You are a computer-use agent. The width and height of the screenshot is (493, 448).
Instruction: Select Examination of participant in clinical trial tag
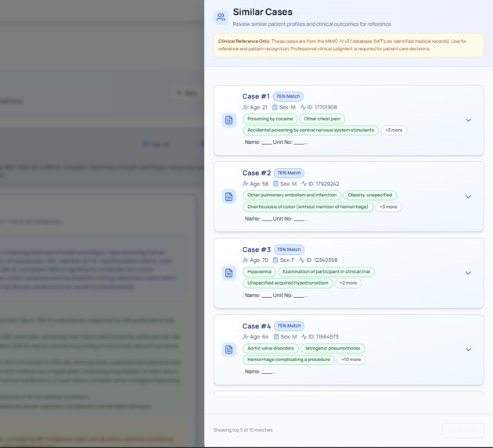[x=326, y=272]
